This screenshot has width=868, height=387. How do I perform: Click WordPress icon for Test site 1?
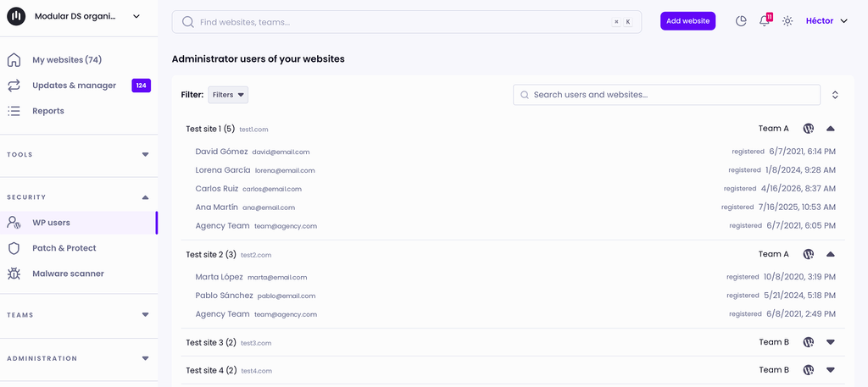(809, 128)
